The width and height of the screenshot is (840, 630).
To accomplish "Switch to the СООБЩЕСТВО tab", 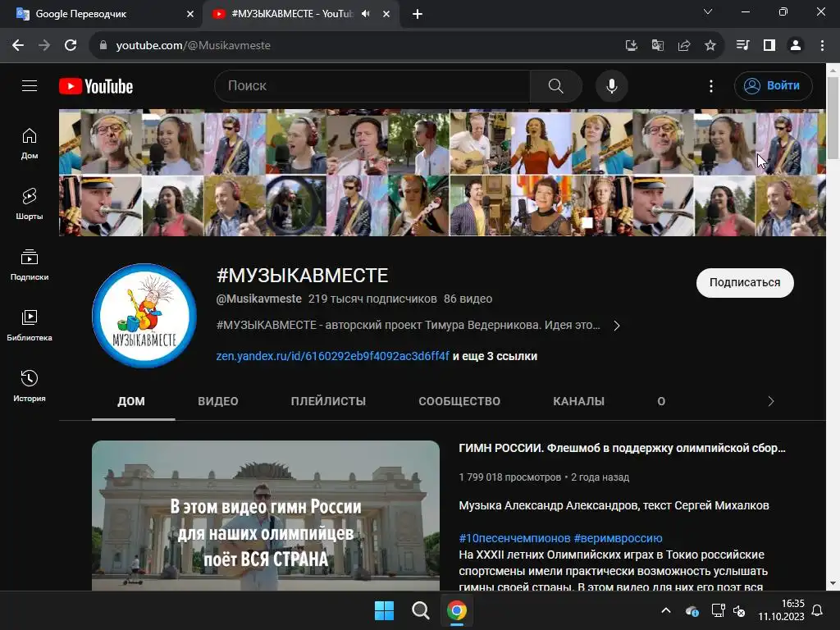I will [459, 401].
